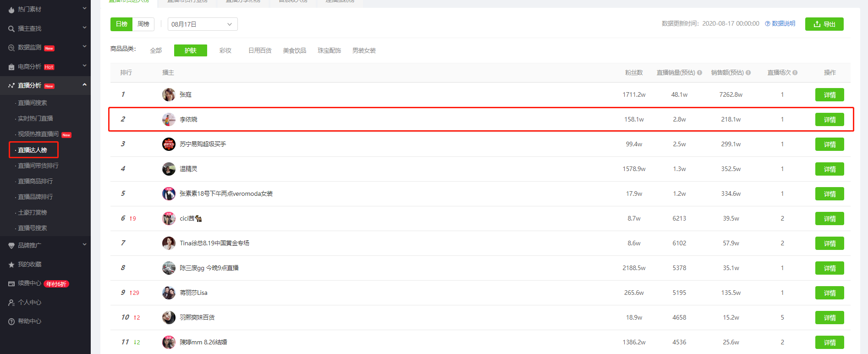Click the 个人中心 user icon
This screenshot has width=868, height=354.
pos(11,303)
